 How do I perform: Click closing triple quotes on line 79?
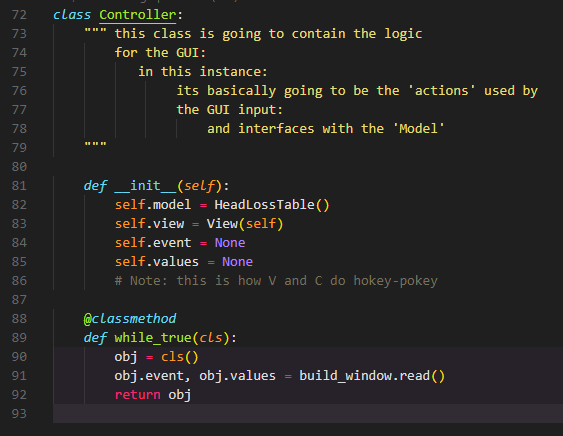[x=95, y=144]
